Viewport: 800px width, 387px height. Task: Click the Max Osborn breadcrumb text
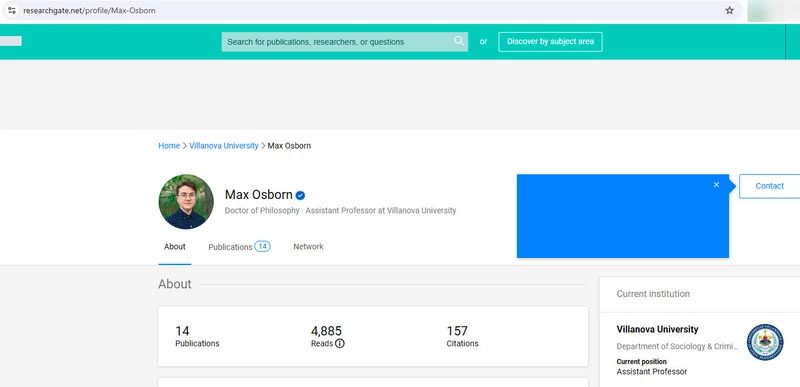[x=289, y=146]
